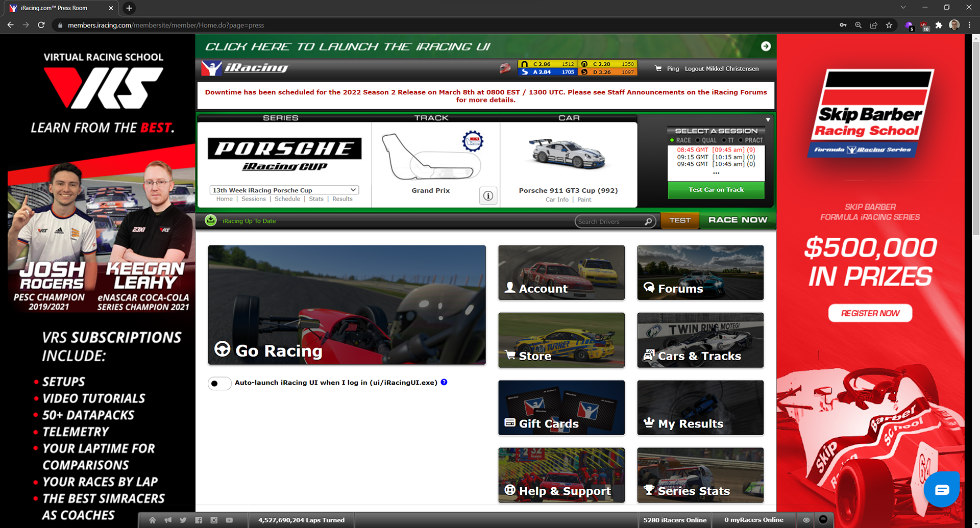The width and height of the screenshot is (980, 528).
Task: Click the C 2.86 oval license badge
Action: coord(548,64)
